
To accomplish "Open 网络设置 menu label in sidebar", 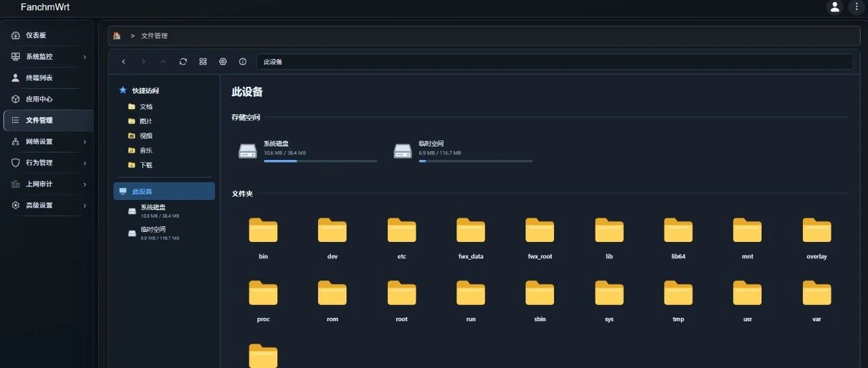I will (x=39, y=142).
